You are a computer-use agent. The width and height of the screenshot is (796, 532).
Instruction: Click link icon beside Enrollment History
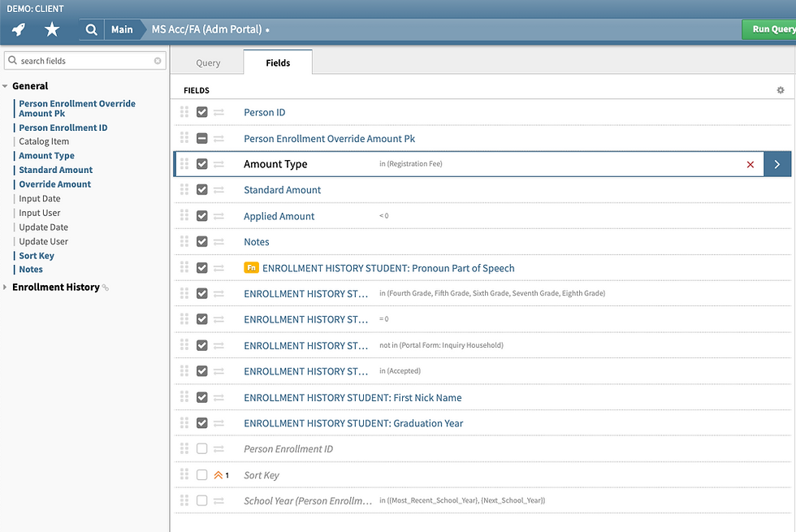coord(106,288)
